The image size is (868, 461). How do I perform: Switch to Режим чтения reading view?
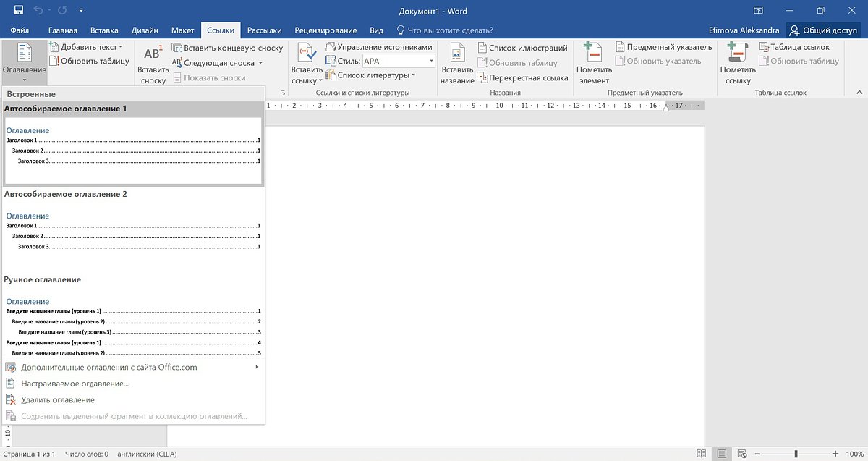[x=702, y=453]
